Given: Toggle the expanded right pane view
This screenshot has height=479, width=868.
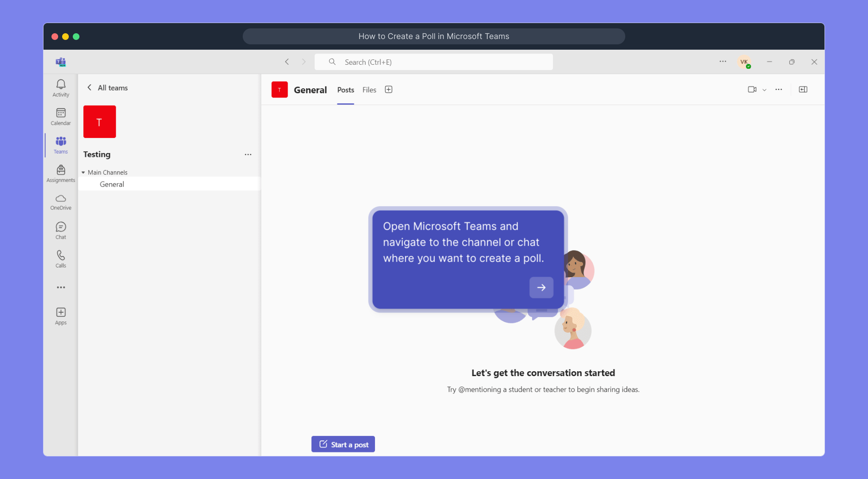Looking at the screenshot, I should click(x=803, y=89).
